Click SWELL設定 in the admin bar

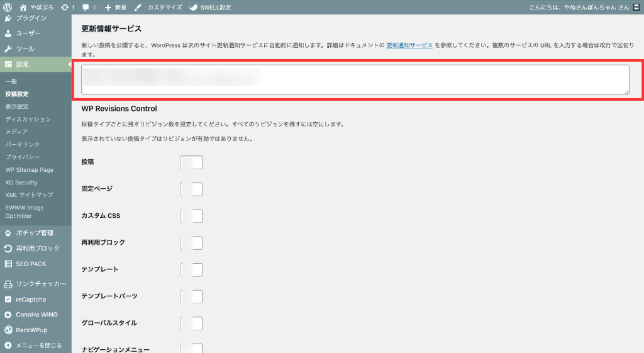[216, 8]
